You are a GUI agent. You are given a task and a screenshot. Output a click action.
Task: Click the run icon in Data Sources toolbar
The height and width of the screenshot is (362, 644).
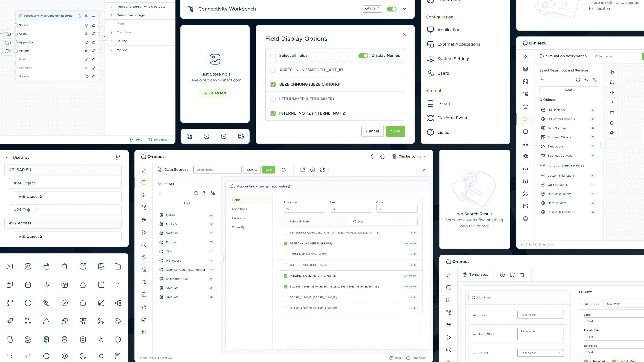(x=284, y=170)
